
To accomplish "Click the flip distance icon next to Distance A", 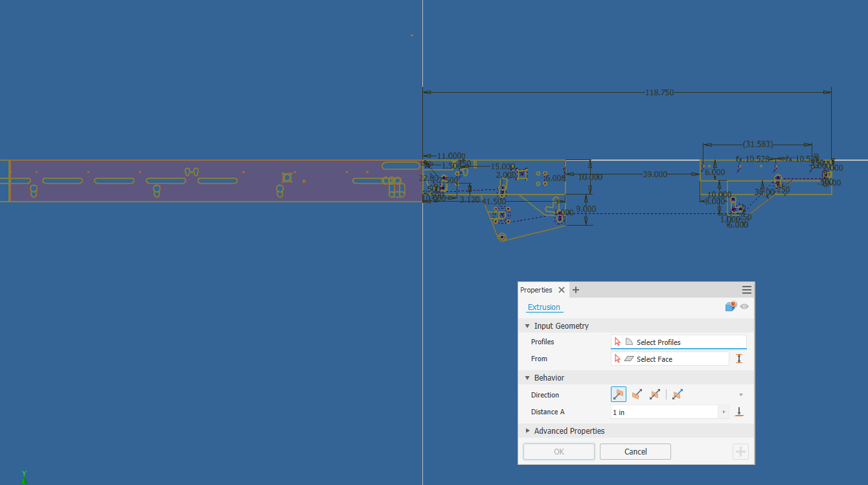I will pyautogui.click(x=740, y=412).
